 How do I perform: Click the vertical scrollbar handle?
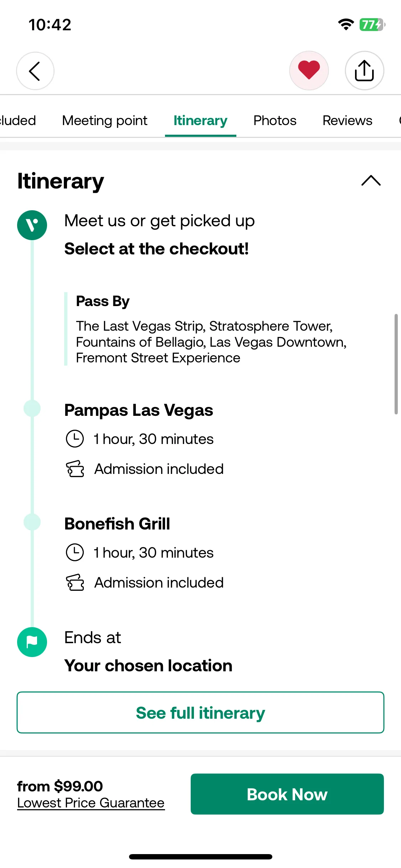(396, 364)
